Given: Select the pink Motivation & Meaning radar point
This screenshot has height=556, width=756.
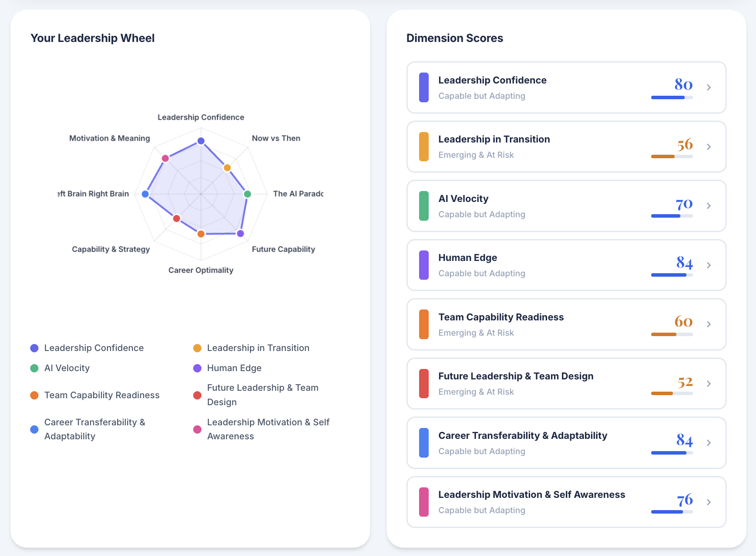Looking at the screenshot, I should pyautogui.click(x=165, y=158).
